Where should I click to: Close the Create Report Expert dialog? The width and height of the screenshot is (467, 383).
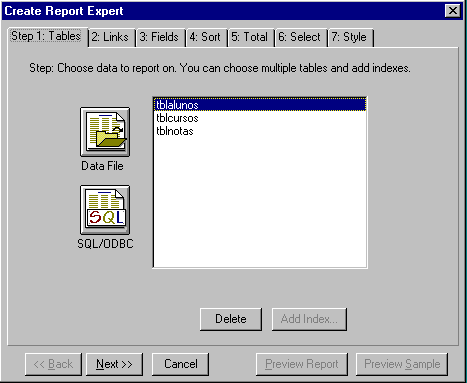pyautogui.click(x=453, y=11)
